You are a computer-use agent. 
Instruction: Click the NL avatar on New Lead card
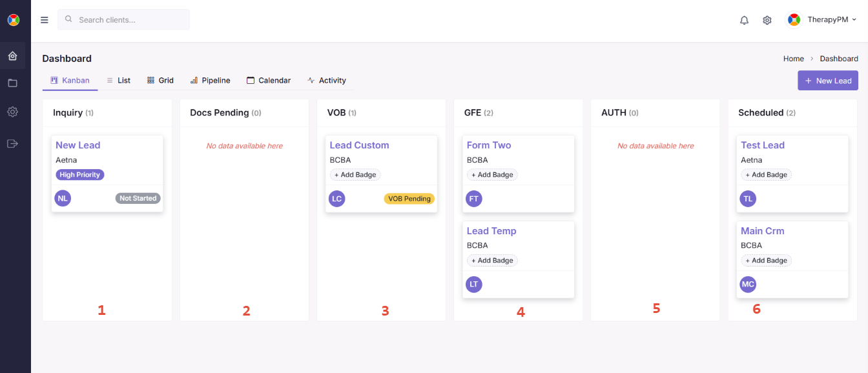tap(63, 199)
